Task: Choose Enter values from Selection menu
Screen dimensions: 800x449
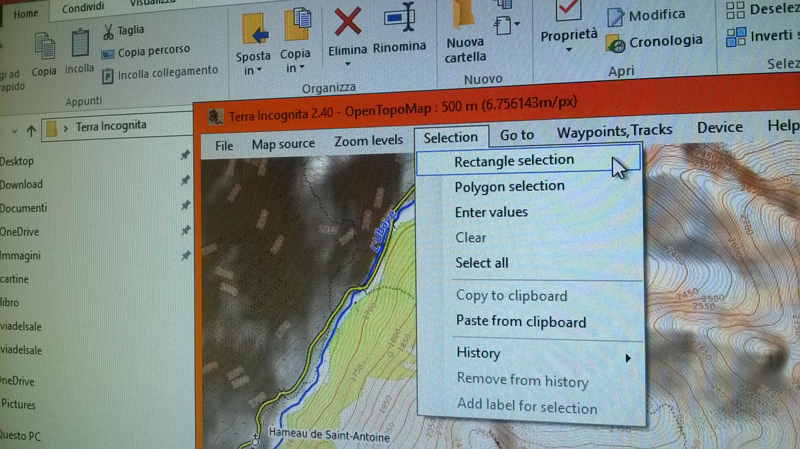Action: (491, 212)
